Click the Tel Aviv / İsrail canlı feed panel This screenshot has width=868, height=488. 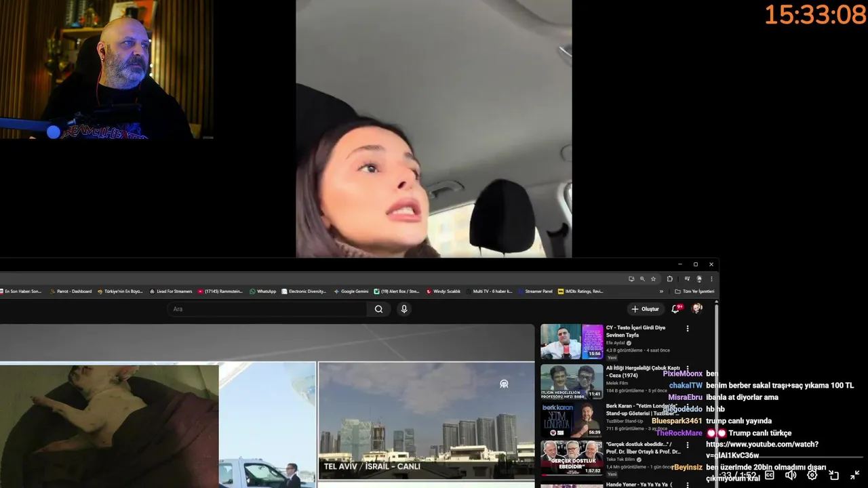pyautogui.click(x=427, y=420)
